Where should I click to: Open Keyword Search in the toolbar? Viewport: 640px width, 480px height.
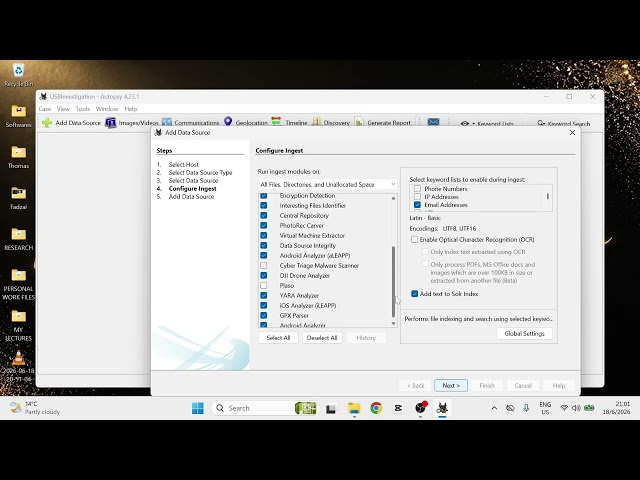[563, 123]
